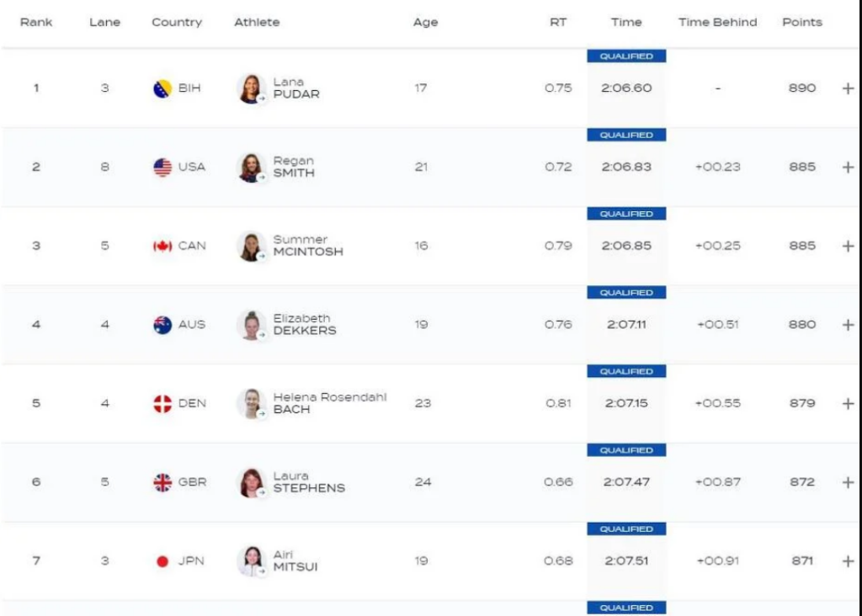
Task: Open Lana Pudar's profile photo
Action: click(251, 88)
